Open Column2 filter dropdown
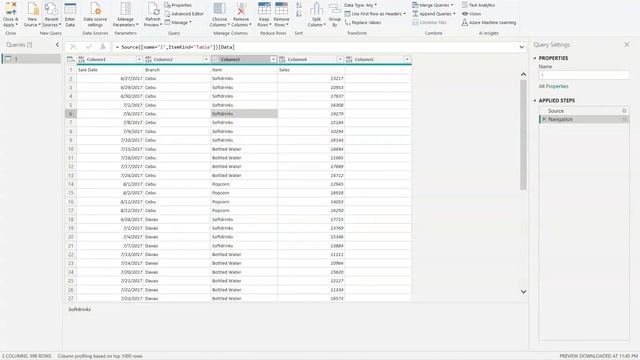Viewport: 640px width, 360px height. click(x=206, y=60)
